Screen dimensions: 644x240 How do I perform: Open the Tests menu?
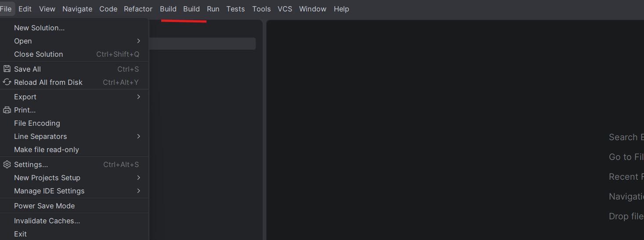point(235,9)
